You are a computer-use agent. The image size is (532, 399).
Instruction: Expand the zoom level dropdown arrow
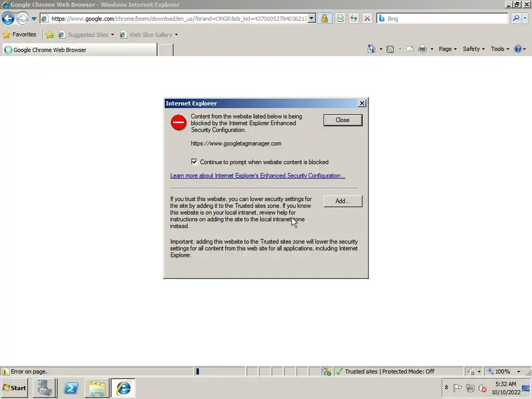[x=518, y=371]
